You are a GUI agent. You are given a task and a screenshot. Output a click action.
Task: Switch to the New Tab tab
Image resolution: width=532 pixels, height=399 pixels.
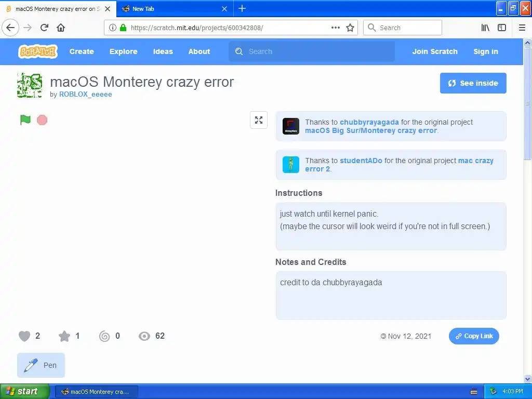click(175, 9)
